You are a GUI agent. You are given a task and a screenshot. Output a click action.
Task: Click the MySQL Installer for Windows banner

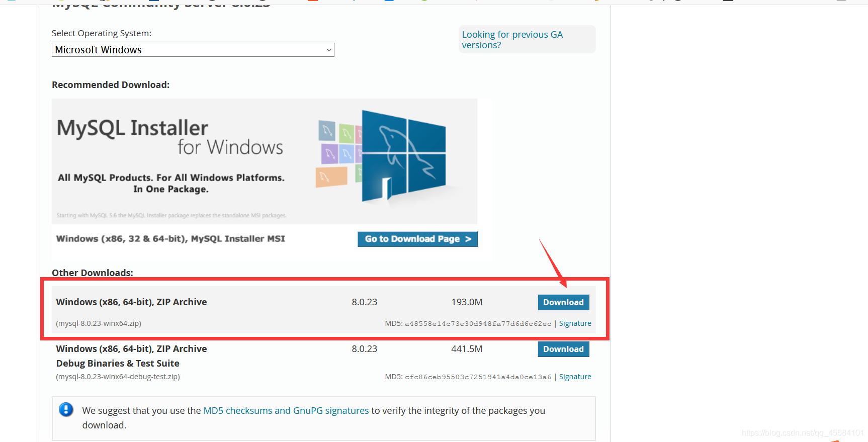[265, 161]
